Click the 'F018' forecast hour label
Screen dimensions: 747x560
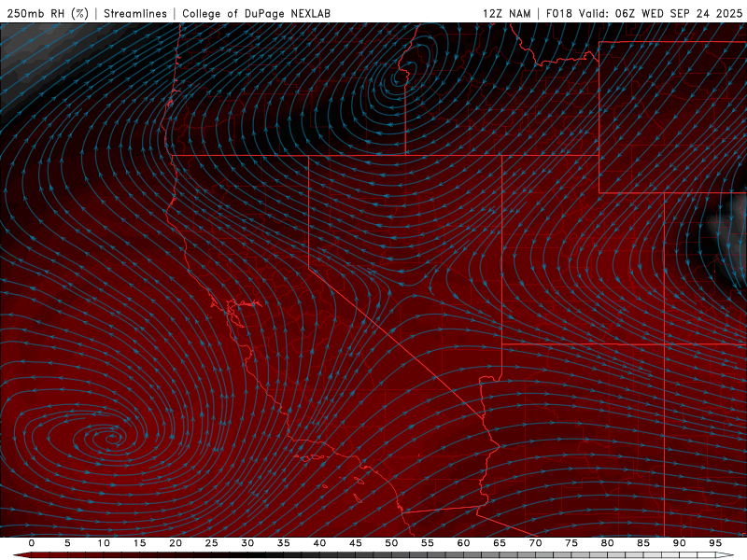click(558, 13)
